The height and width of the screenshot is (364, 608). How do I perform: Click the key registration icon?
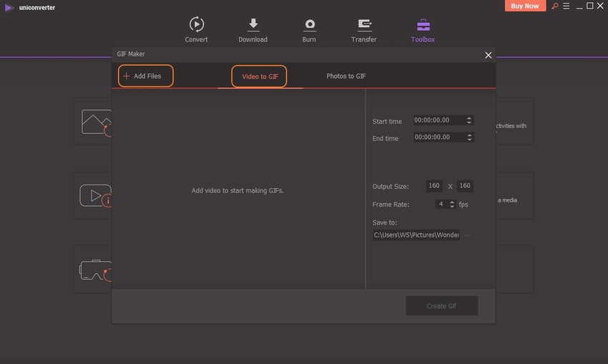554,6
